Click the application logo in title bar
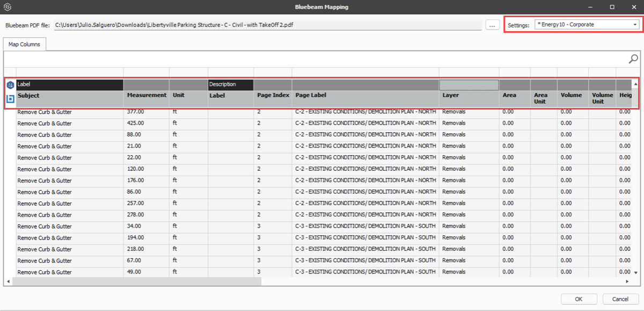 coord(8,7)
